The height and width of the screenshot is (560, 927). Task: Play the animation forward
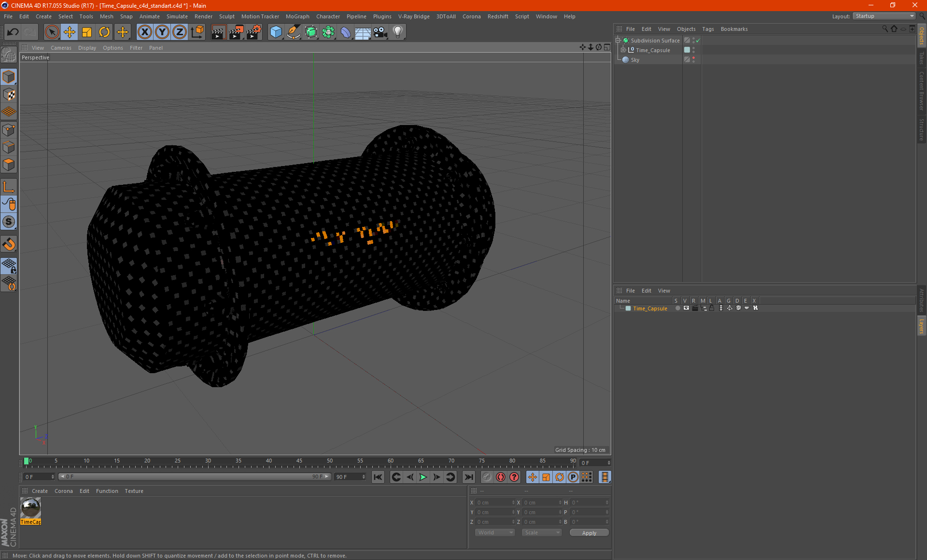pos(423,477)
